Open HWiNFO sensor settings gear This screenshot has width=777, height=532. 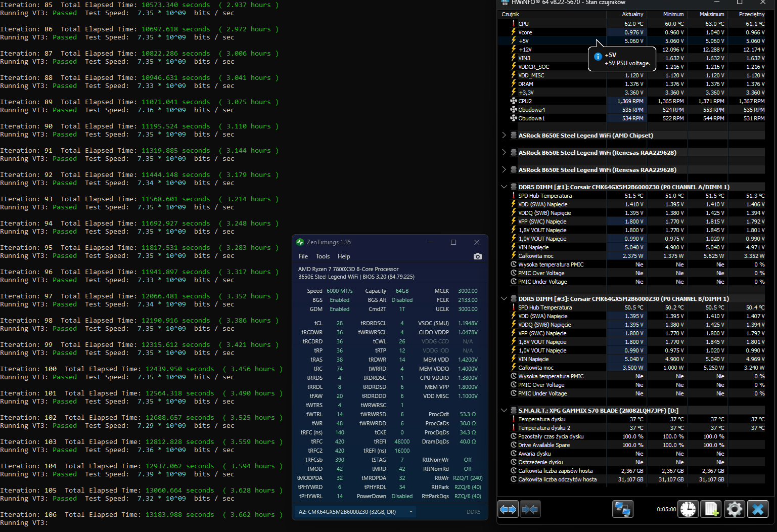tap(735, 509)
